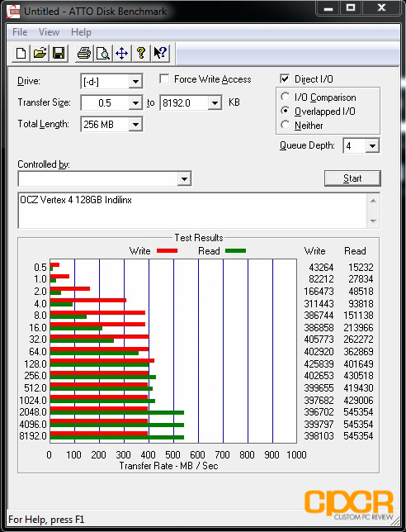Expand the minimum Transfer Size 0.5 dropdown
This screenshot has width=406, height=532.
135,102
